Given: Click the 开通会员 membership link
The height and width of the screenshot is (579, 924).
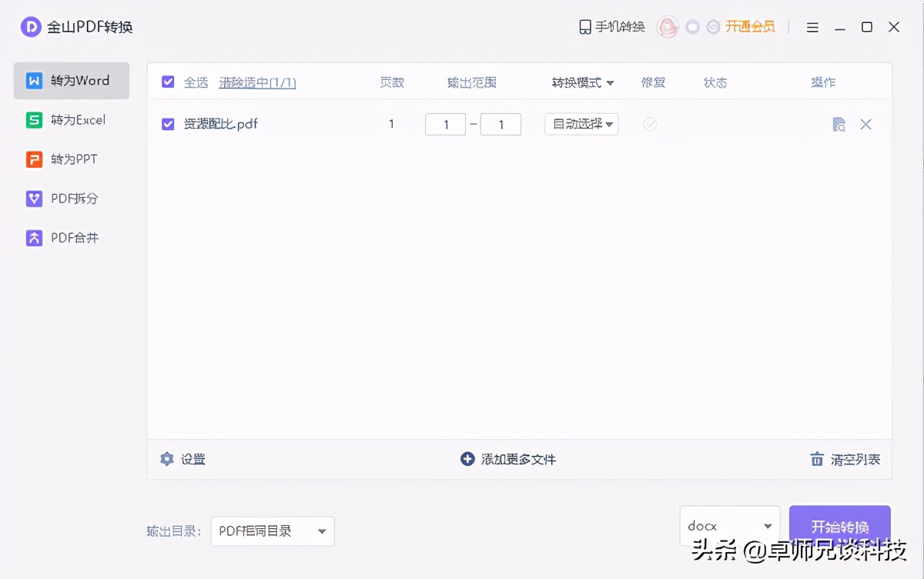Looking at the screenshot, I should tap(750, 27).
